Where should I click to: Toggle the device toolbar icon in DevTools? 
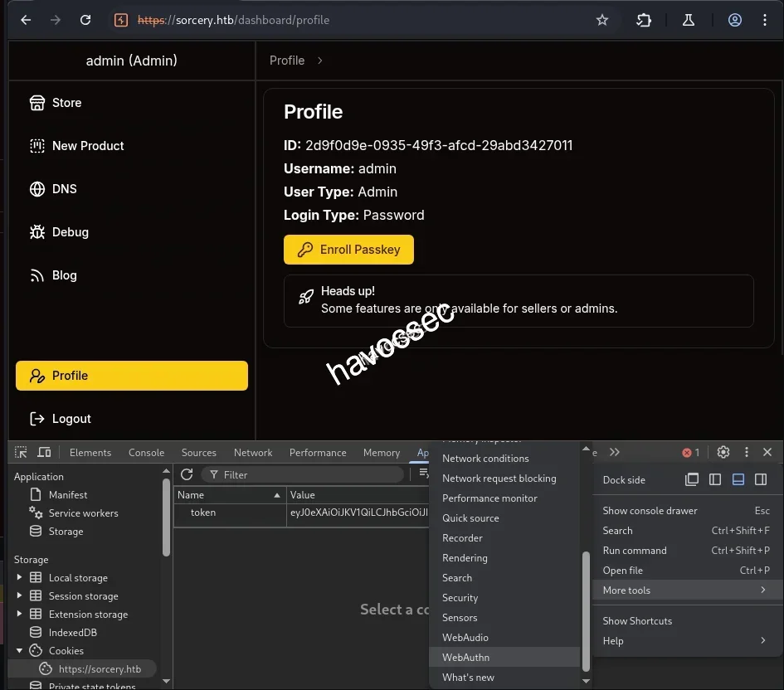(44, 452)
